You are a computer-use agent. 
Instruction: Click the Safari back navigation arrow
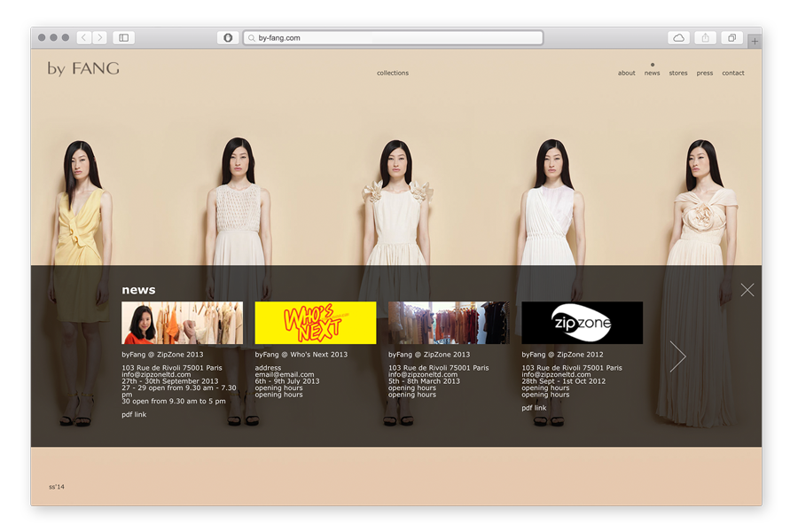coord(83,38)
